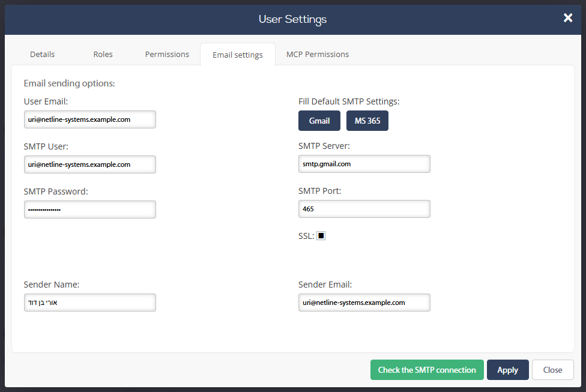Click the 'User Settings' dialog title
Image resolution: width=586 pixels, height=392 pixels.
292,19
